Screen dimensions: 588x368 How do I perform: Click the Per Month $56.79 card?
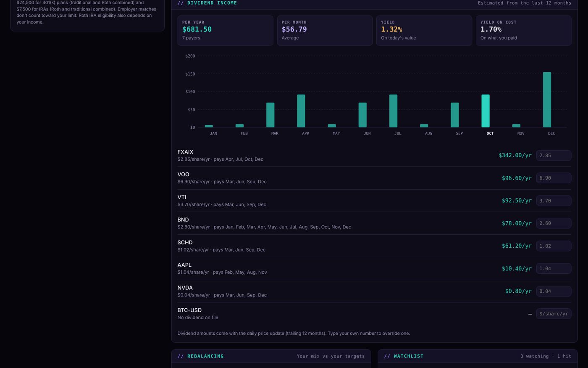pyautogui.click(x=325, y=30)
